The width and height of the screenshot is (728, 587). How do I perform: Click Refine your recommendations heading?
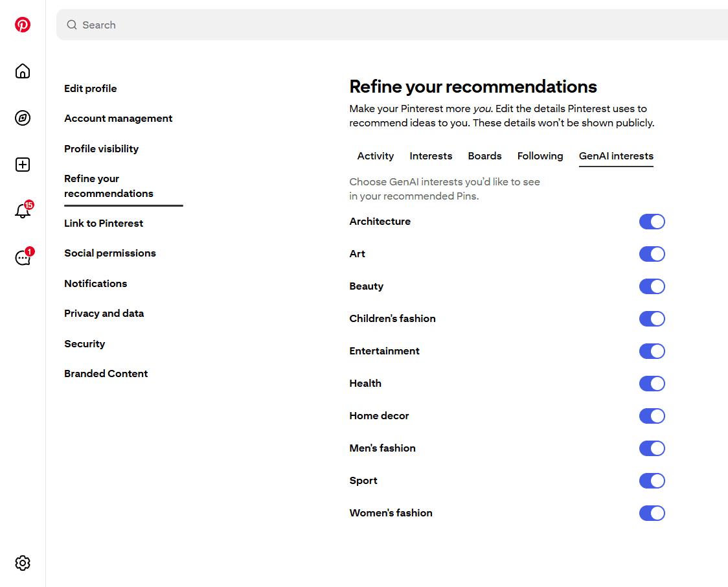tap(473, 86)
